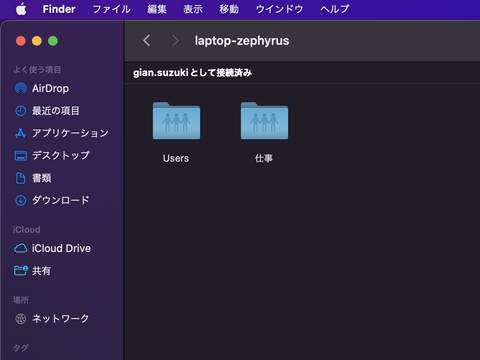The height and width of the screenshot is (360, 480).
Task: Click the 最近の項目 clock icon
Action: 21,111
